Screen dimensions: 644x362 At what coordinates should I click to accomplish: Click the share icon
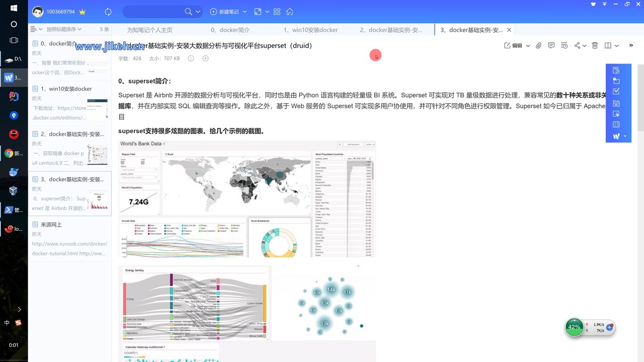pyautogui.click(x=578, y=45)
